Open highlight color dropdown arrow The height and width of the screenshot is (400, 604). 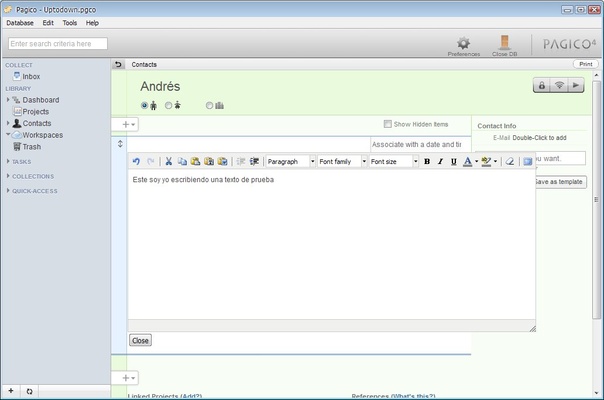coord(495,161)
